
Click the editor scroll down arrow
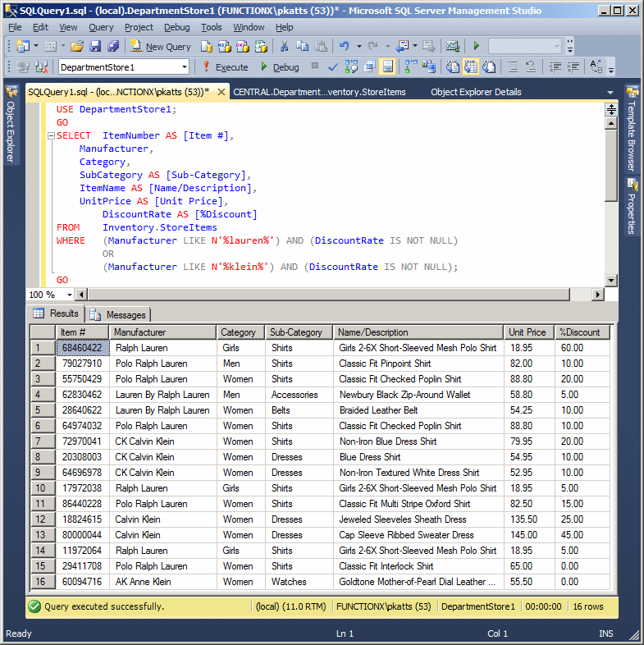pos(611,281)
